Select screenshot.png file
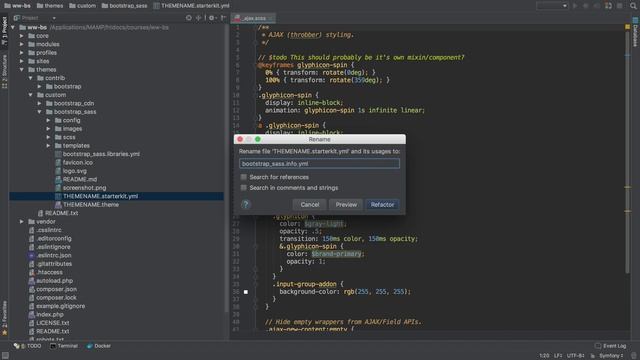Image resolution: width=640 pixels, height=360 pixels. (x=84, y=188)
